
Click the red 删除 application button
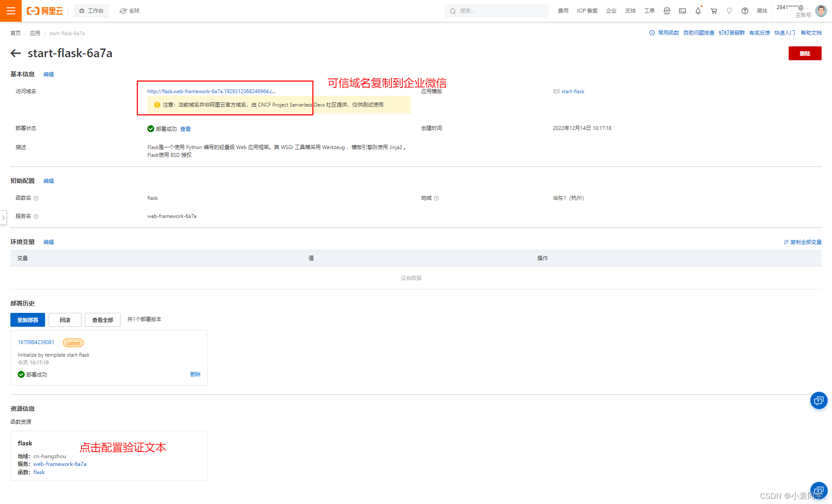pyautogui.click(x=805, y=53)
